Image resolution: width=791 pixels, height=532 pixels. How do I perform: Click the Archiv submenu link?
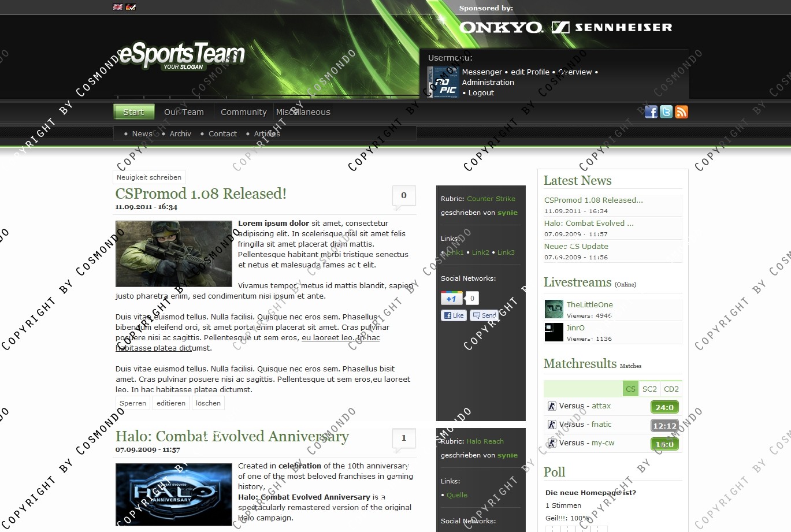[x=180, y=133]
